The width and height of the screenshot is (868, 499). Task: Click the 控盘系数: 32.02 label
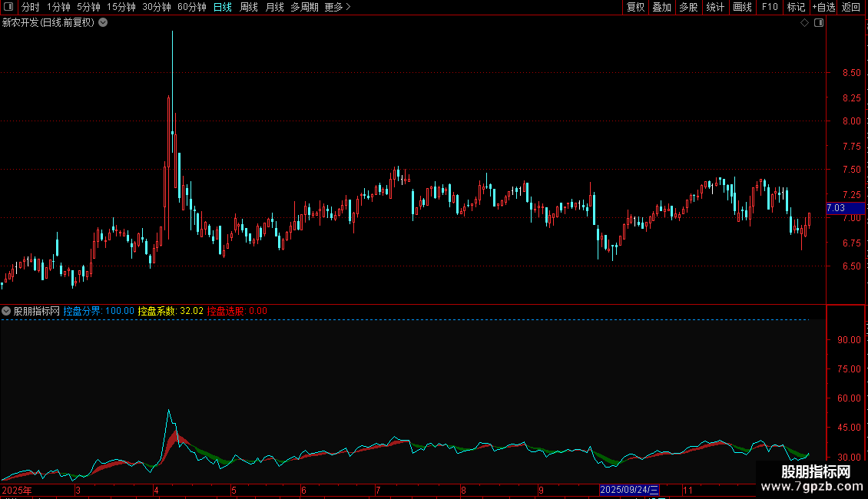point(171,312)
